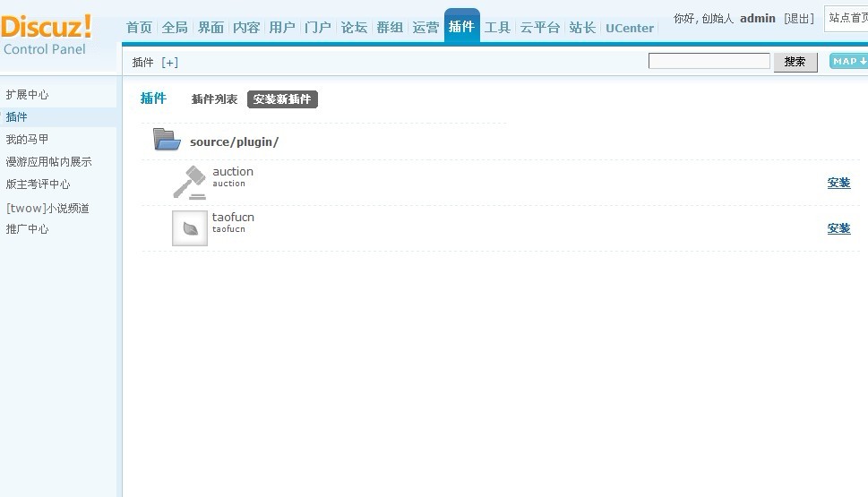Open the 运营 top menu
This screenshot has height=497, width=868.
click(x=425, y=28)
